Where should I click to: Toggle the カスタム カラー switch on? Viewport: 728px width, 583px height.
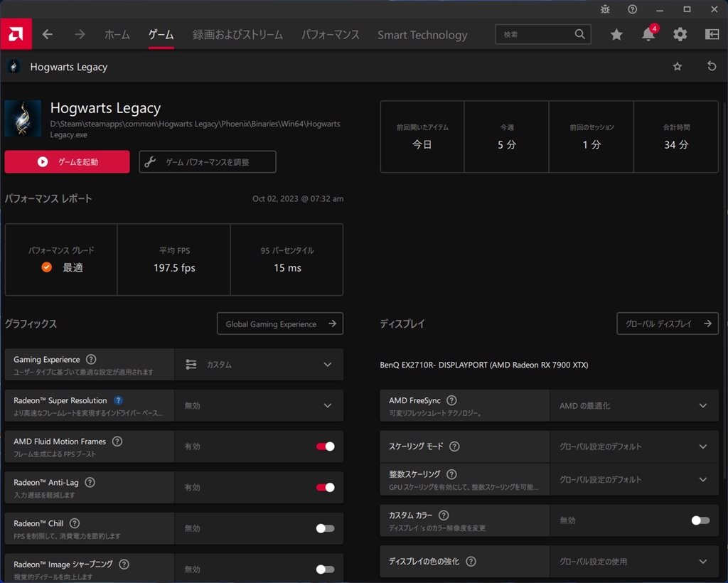pos(700,520)
